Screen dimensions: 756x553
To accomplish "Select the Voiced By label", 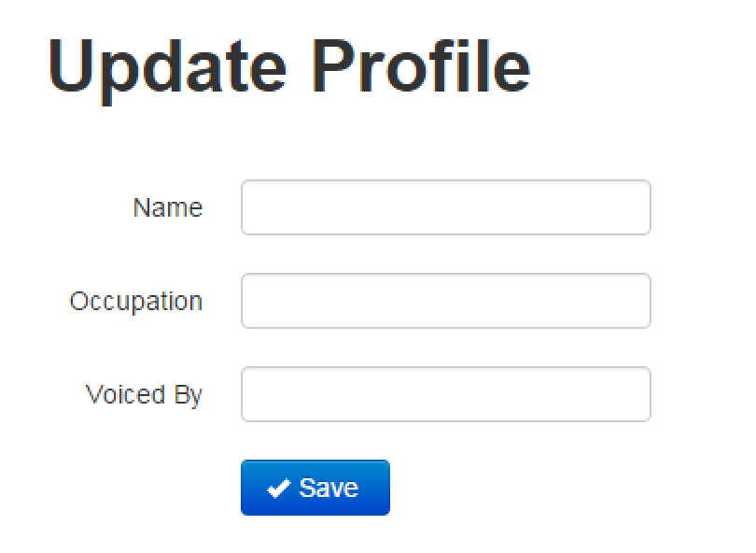I will coord(144,395).
